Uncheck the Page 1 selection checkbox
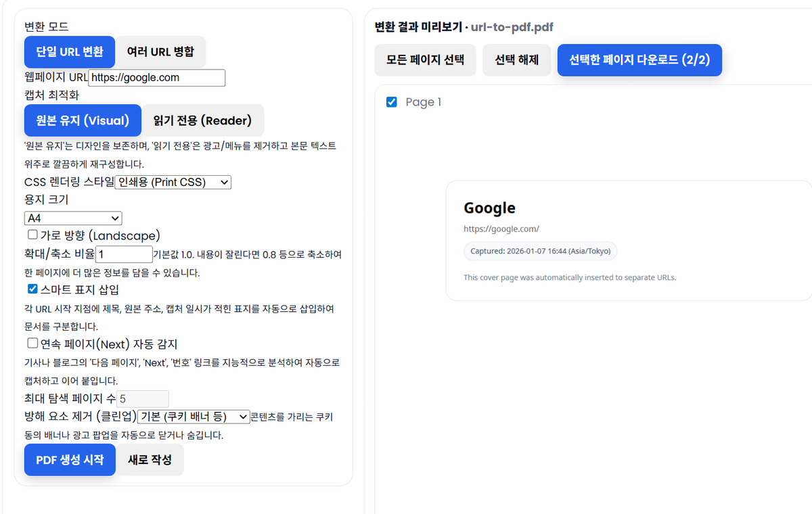Image resolution: width=812 pixels, height=514 pixels. coord(391,102)
